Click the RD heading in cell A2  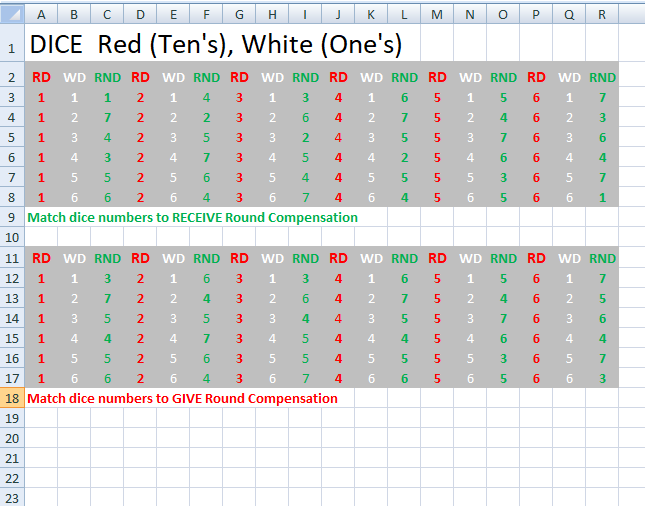tap(41, 77)
